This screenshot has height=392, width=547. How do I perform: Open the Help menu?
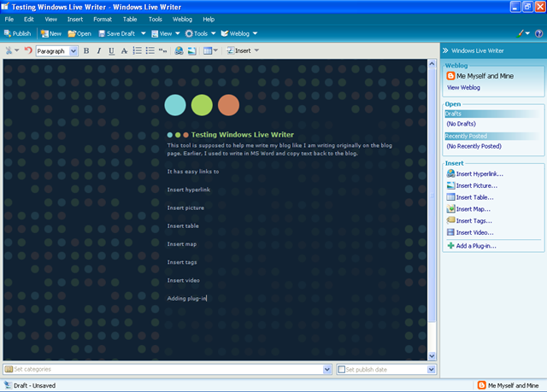click(209, 19)
